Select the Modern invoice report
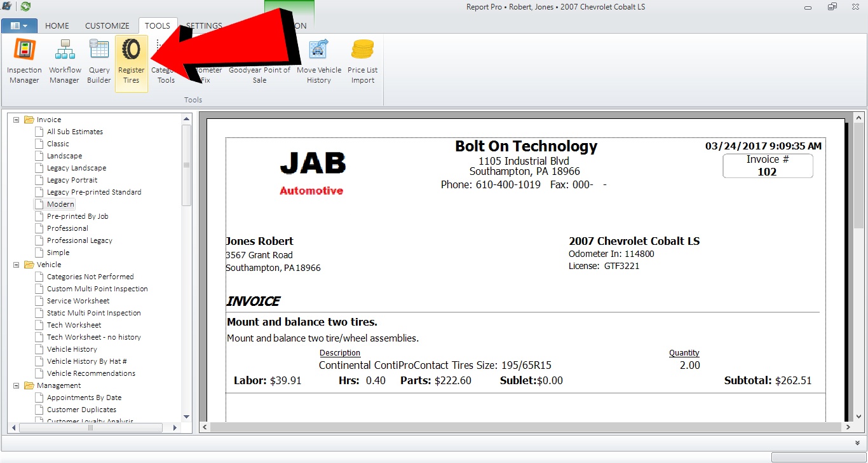The width and height of the screenshot is (868, 463). pyautogui.click(x=60, y=204)
